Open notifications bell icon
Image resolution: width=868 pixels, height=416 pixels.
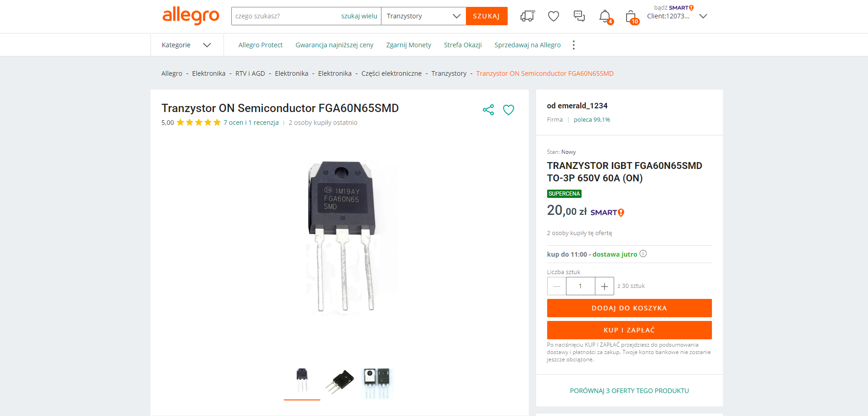[605, 17]
